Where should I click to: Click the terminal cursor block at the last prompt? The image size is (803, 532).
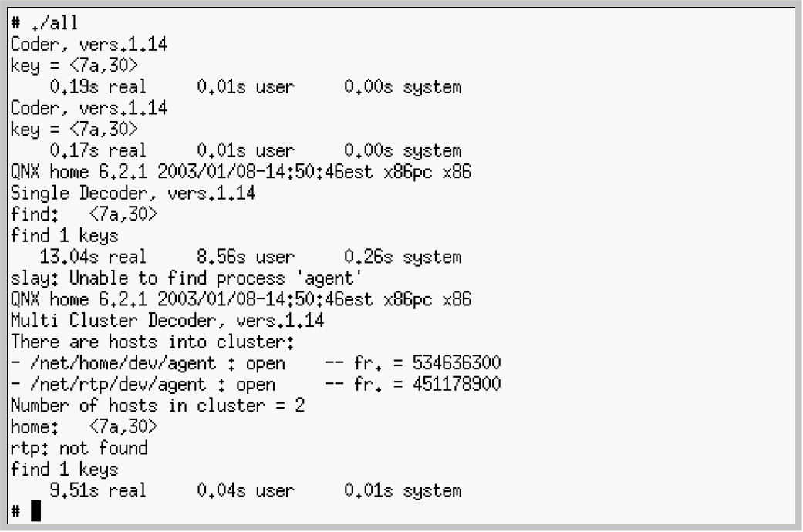[x=35, y=511]
